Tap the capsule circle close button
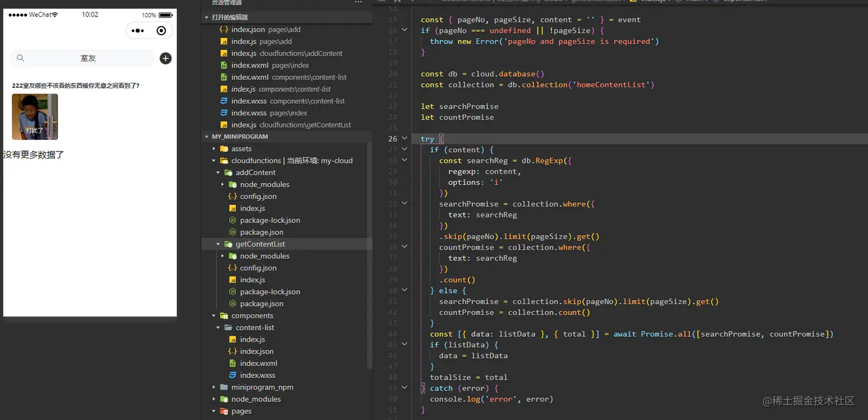 161,30
